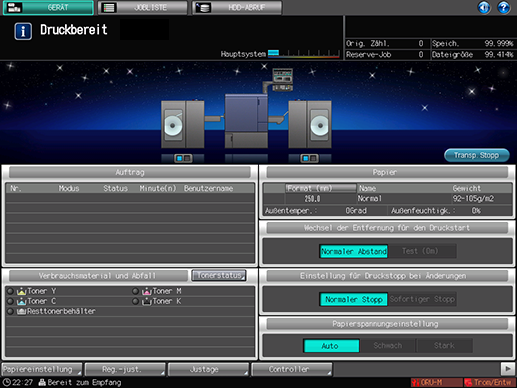This screenshot has width=517, height=388.
Task: Click the Bereit zum Empfang network icon
Action: click(42, 382)
